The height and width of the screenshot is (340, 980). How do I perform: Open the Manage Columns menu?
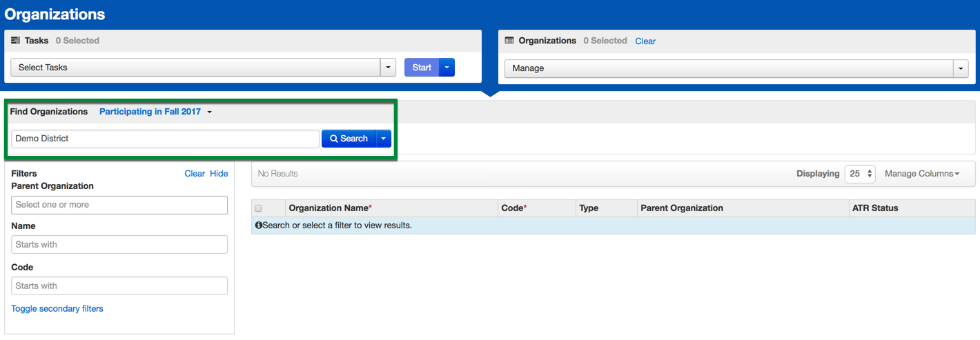(922, 174)
